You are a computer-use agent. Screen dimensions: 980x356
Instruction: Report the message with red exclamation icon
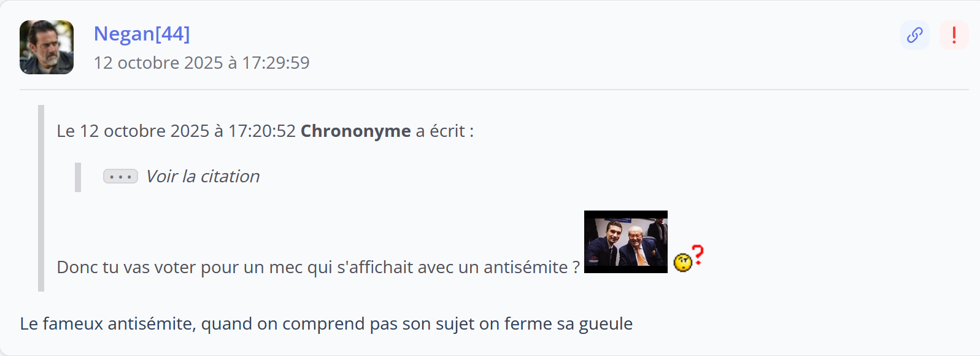(x=954, y=35)
